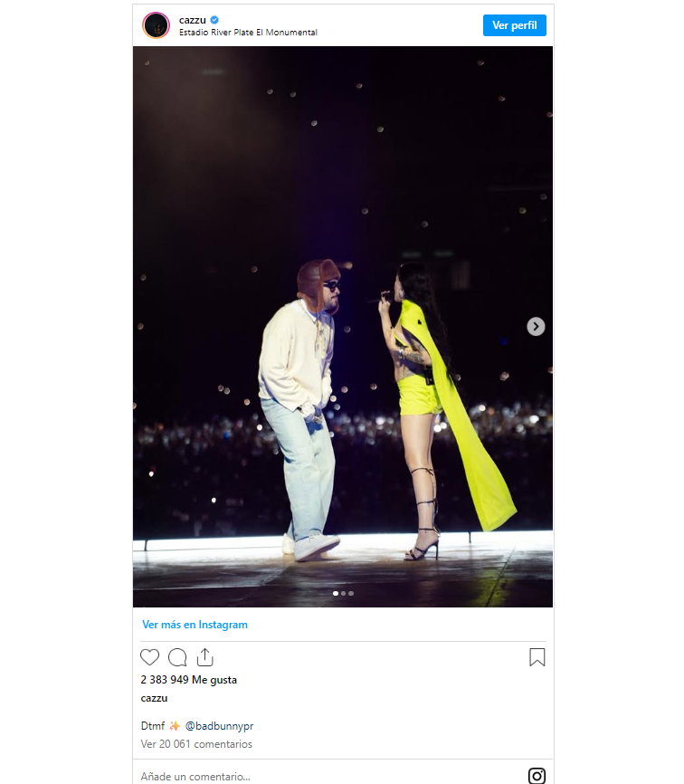684x784 pixels.
Task: Open the concert photo
Action: pos(343,327)
